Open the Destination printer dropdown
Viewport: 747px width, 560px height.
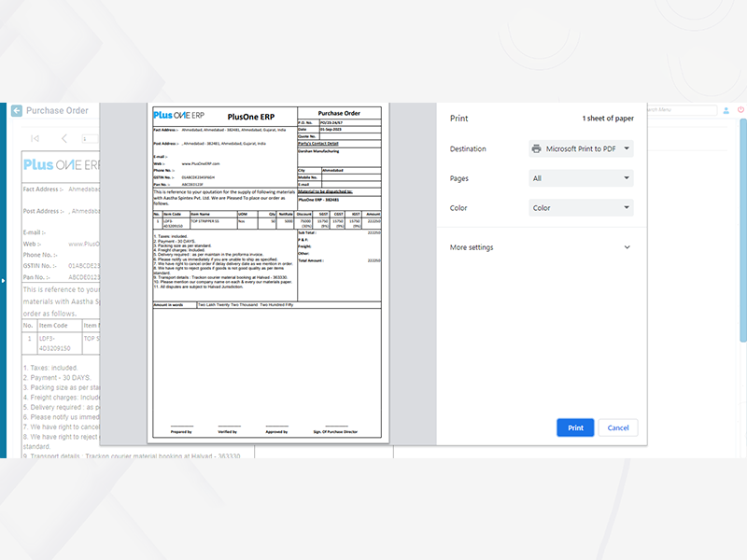[x=581, y=148]
